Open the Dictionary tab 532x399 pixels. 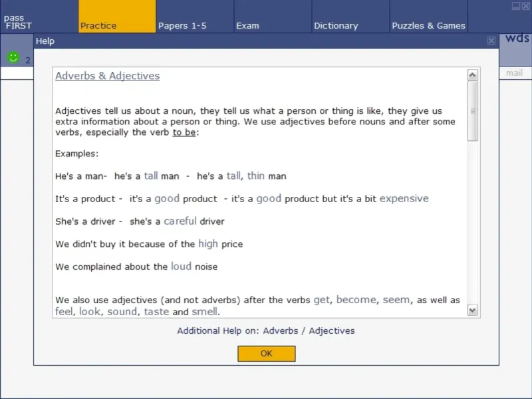351,17
